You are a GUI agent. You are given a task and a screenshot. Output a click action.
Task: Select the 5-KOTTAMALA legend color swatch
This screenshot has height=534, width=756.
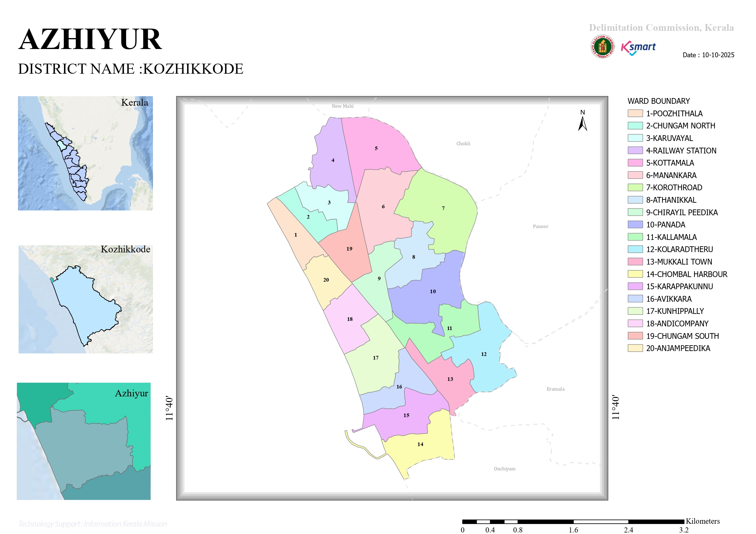click(635, 163)
